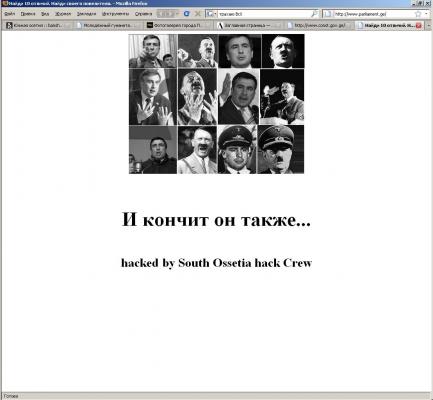Open the search engine selector dropdown arrow
The height and width of the screenshot is (400, 433).
pyautogui.click(x=215, y=14)
